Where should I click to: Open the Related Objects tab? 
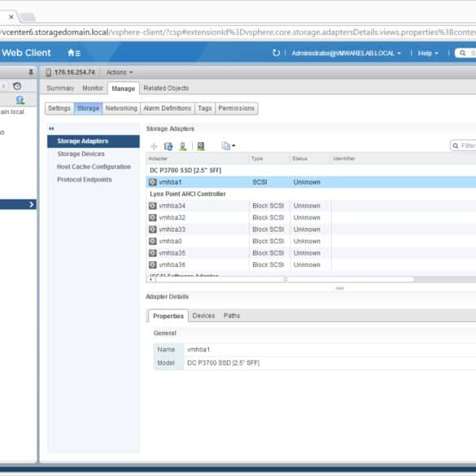(x=166, y=88)
